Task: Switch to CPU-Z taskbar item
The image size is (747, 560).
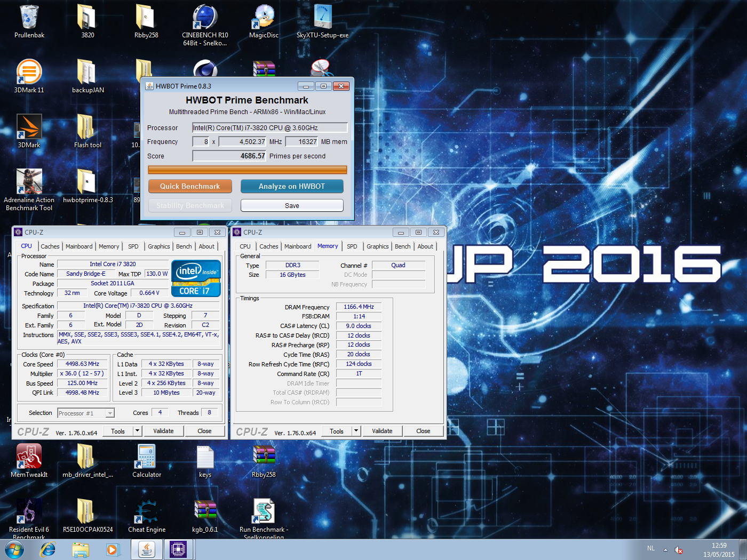Action: point(178,549)
